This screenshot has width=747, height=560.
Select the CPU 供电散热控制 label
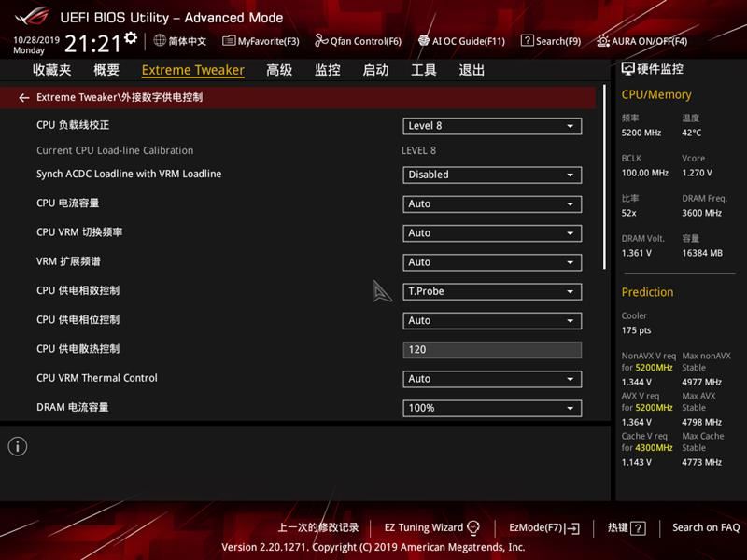coord(78,349)
